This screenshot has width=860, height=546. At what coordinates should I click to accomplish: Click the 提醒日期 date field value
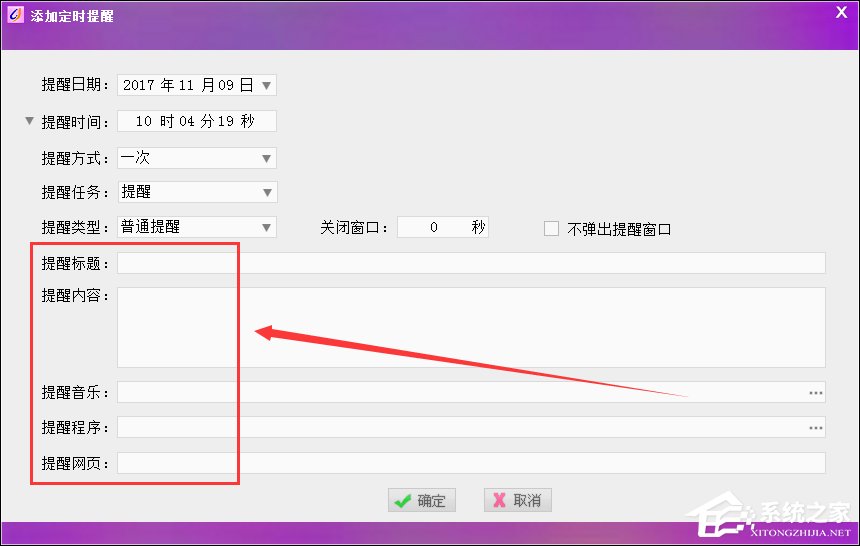(188, 85)
